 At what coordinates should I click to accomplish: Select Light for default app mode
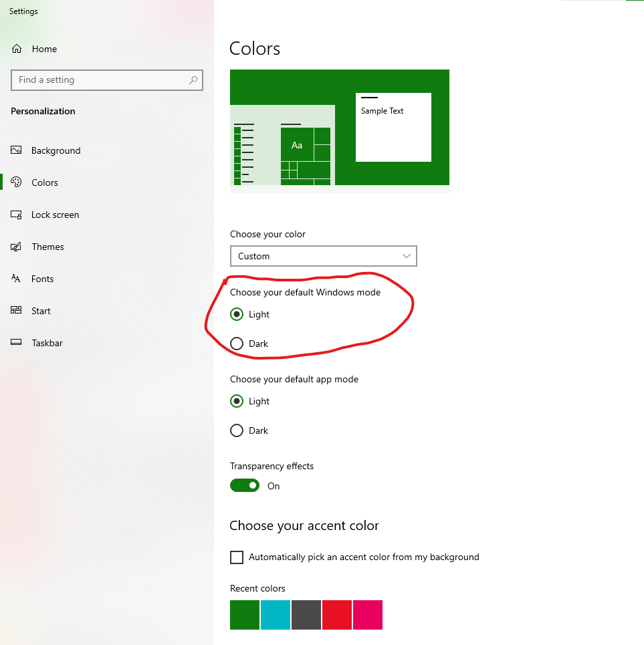[237, 401]
